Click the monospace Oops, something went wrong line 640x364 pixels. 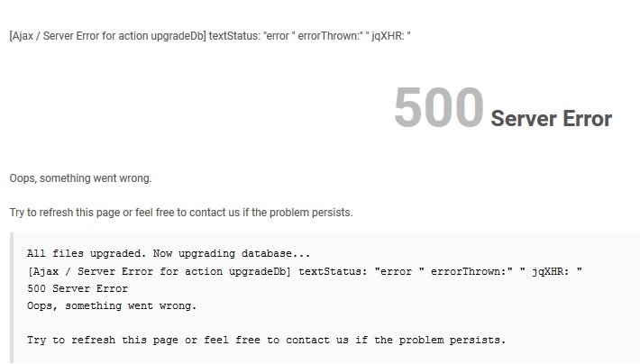click(112, 305)
